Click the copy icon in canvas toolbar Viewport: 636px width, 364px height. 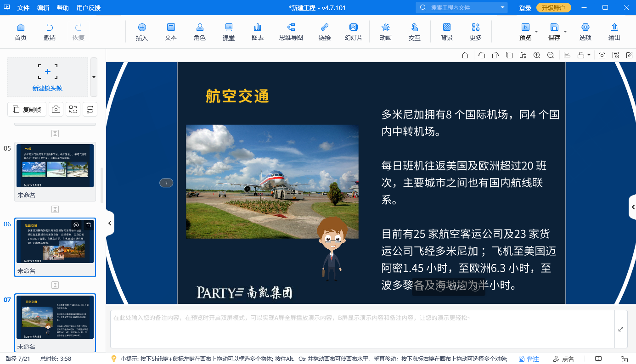(x=509, y=55)
